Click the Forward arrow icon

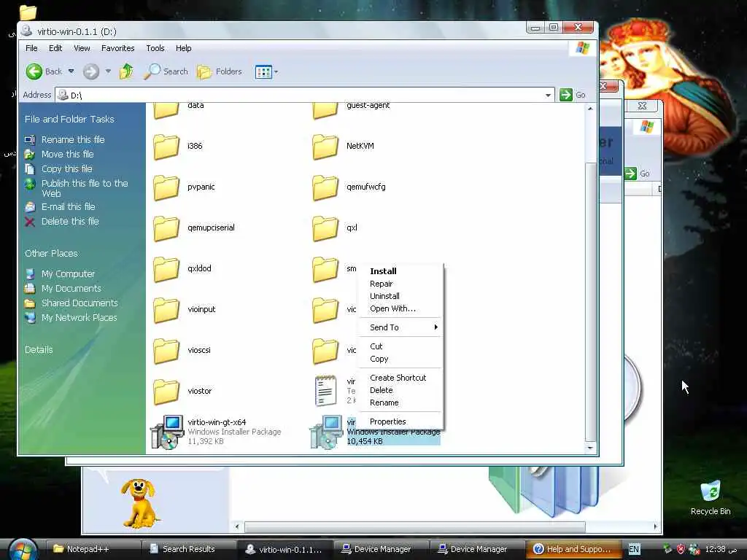click(91, 72)
